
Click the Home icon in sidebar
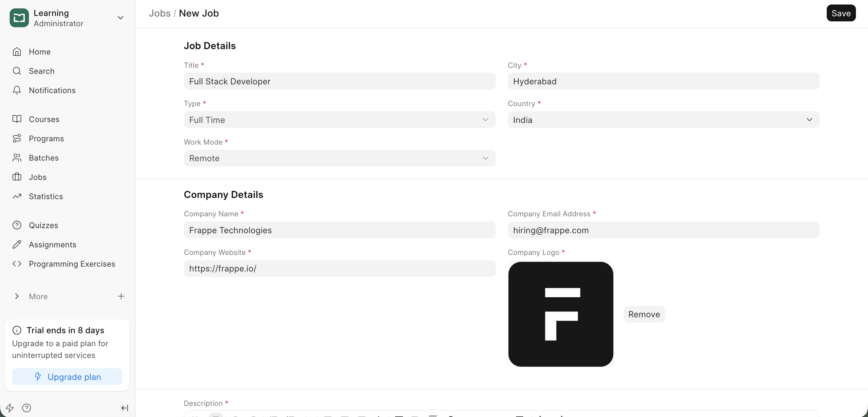tap(17, 52)
